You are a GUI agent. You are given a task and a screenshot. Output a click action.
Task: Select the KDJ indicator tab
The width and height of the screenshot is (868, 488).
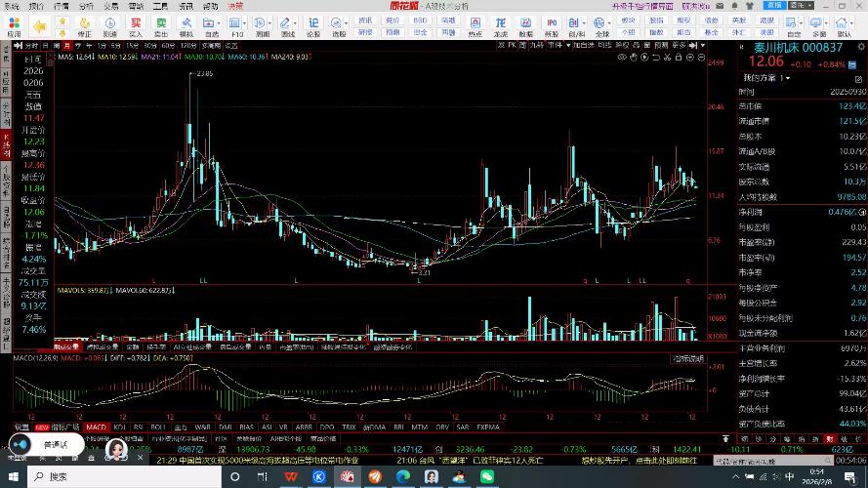119,427
